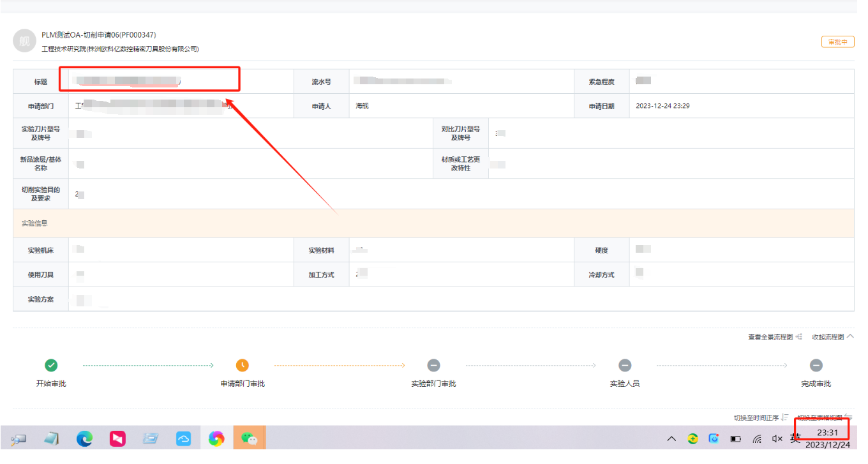This screenshot has height=464, width=868.
Task: Click the 切削实验目的及要求 label
Action: tap(41, 194)
